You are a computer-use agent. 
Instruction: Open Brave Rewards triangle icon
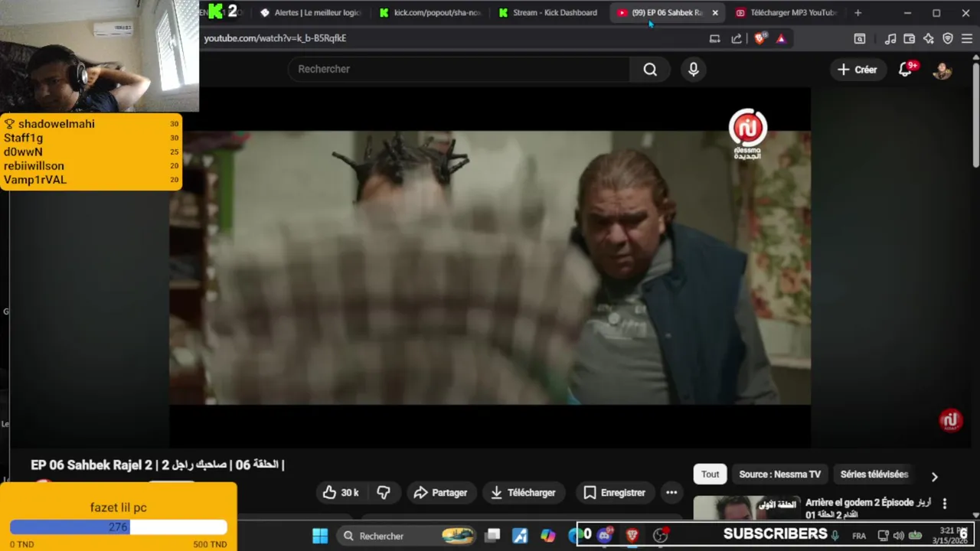pos(781,38)
